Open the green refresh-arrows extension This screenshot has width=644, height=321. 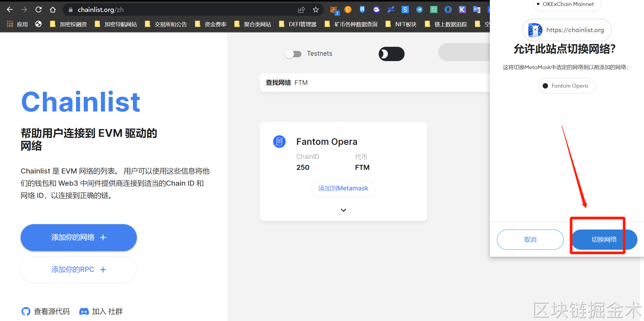pos(434,10)
